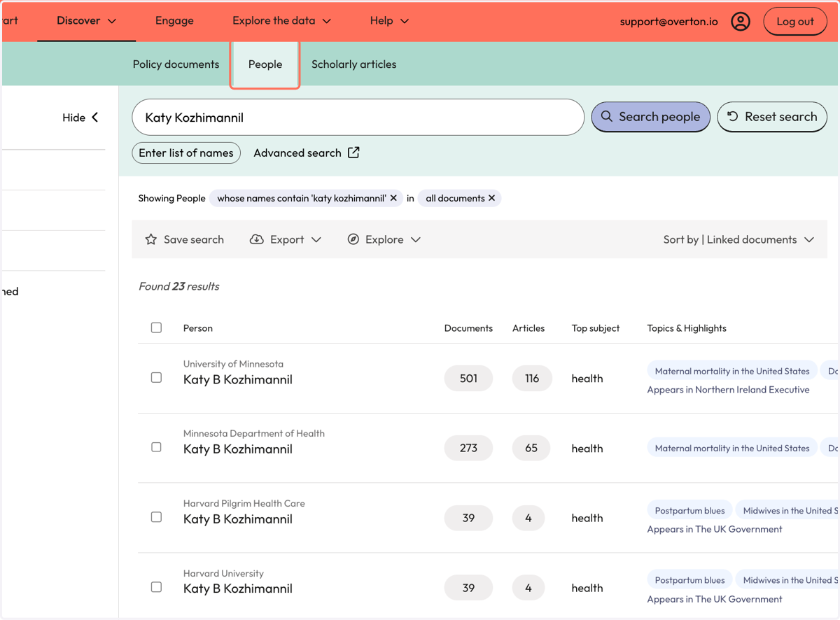Click Enter list of names button
The image size is (840, 620).
point(186,153)
